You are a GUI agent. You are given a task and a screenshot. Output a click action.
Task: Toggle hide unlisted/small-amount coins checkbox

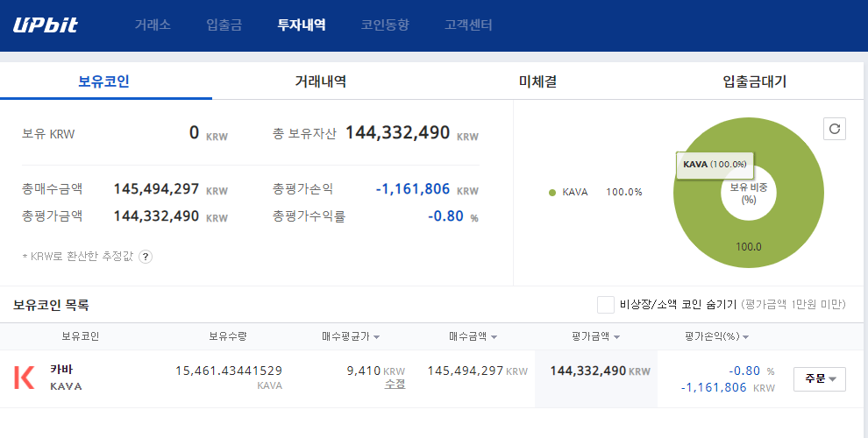pos(605,305)
